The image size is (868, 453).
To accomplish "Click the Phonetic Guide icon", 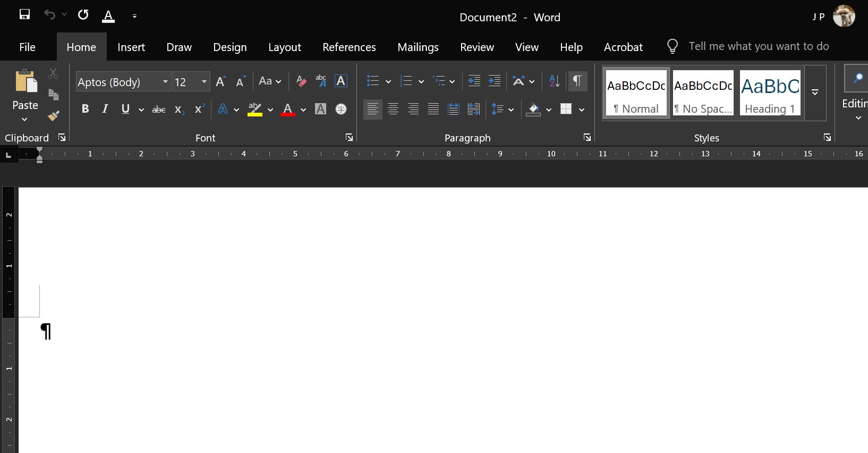I will pyautogui.click(x=321, y=81).
